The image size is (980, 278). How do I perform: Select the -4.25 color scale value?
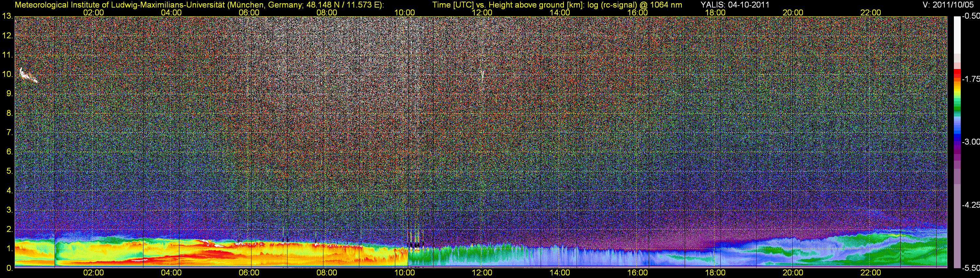(x=971, y=205)
